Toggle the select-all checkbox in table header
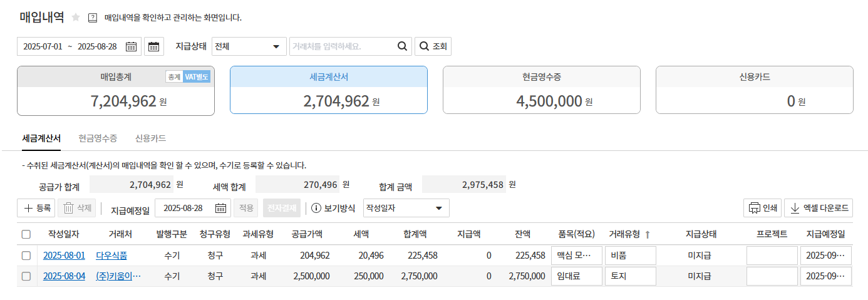Viewport: 868px width, 300px height. 26,234
